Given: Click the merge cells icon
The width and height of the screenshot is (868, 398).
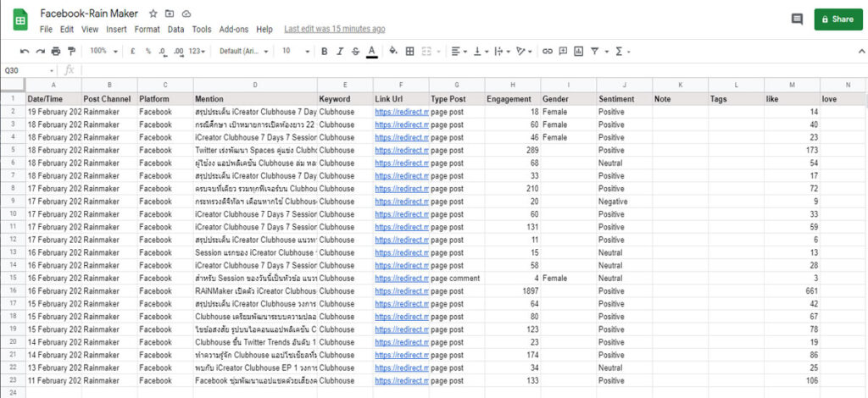Looking at the screenshot, I should (426, 52).
